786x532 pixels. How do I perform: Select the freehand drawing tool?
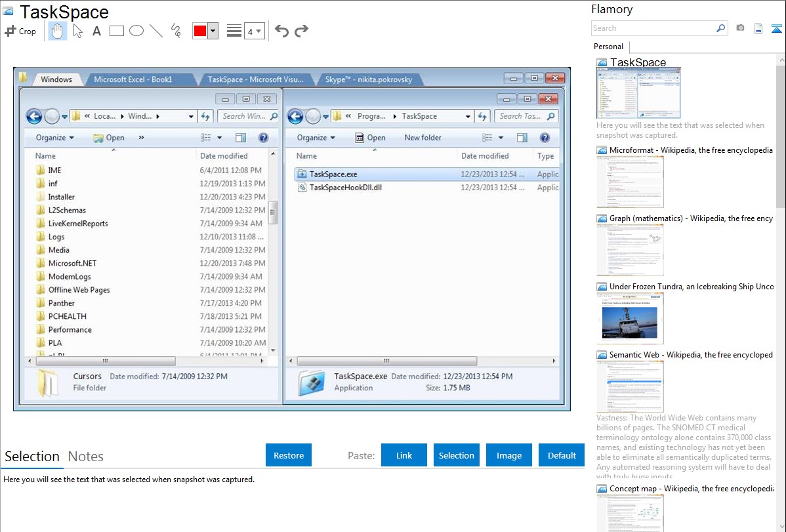click(176, 31)
